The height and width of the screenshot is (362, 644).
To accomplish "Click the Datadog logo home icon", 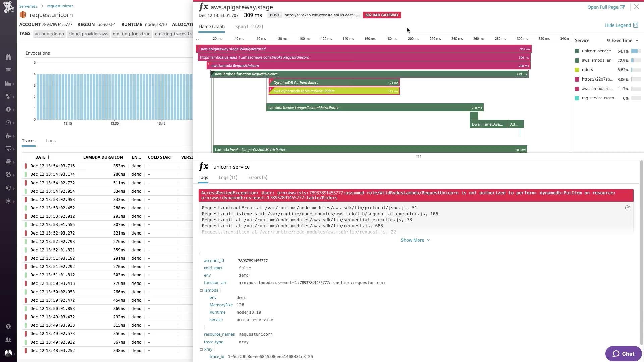I will (8, 7).
